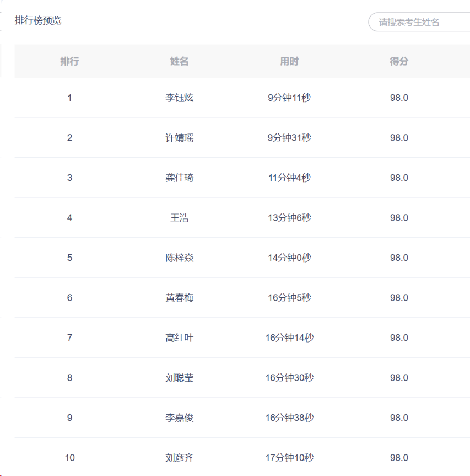Select the name 许靖瑶
Screen dimensions: 470x476
[180, 137]
